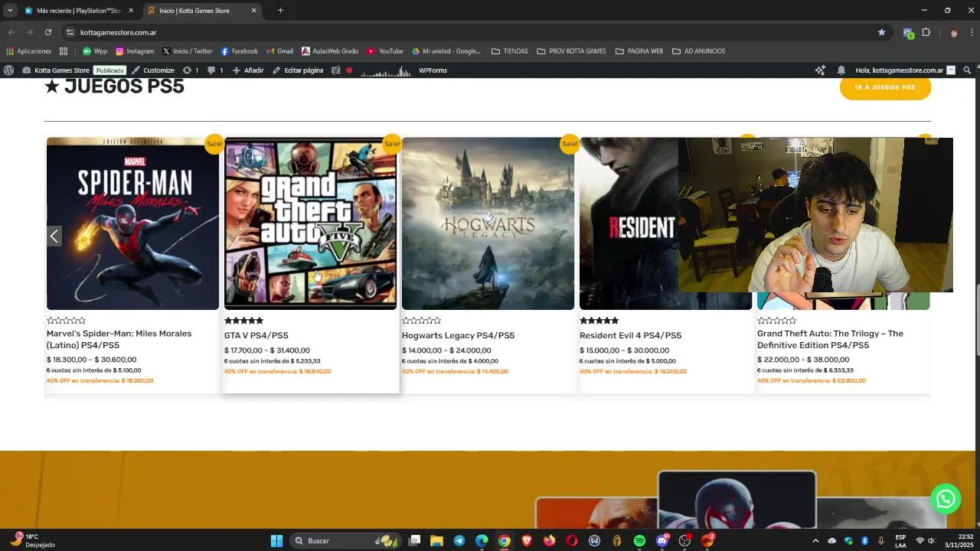Image resolution: width=980 pixels, height=551 pixels.
Task: Open Microsoft Edge from the taskbar
Action: click(482, 540)
